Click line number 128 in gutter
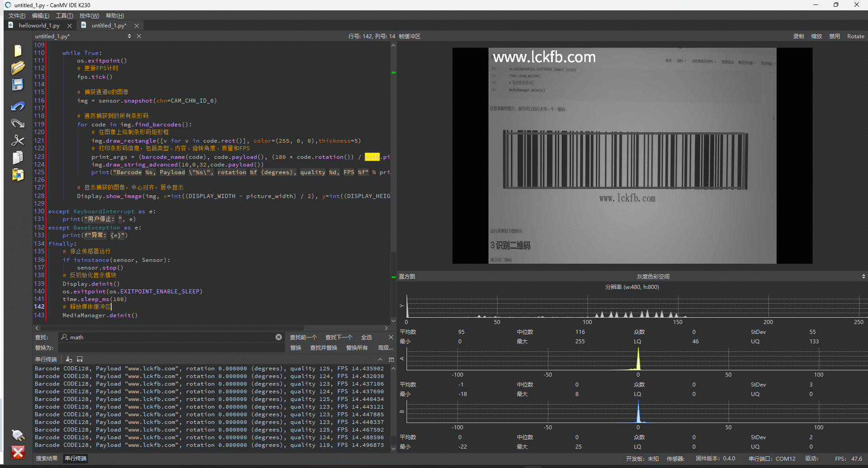 pyautogui.click(x=39, y=196)
